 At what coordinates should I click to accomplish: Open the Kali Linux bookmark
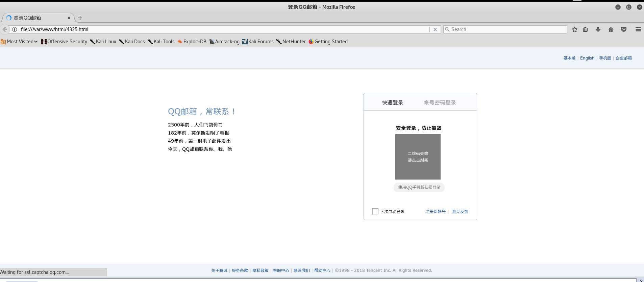pos(103,42)
